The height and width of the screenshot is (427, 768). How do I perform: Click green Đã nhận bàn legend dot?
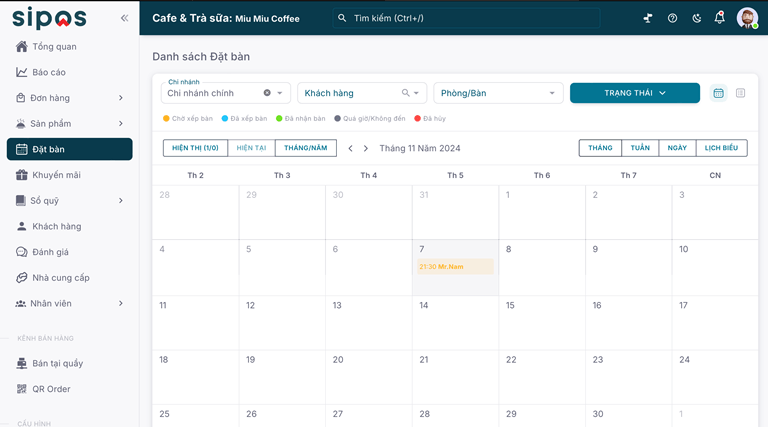click(279, 119)
